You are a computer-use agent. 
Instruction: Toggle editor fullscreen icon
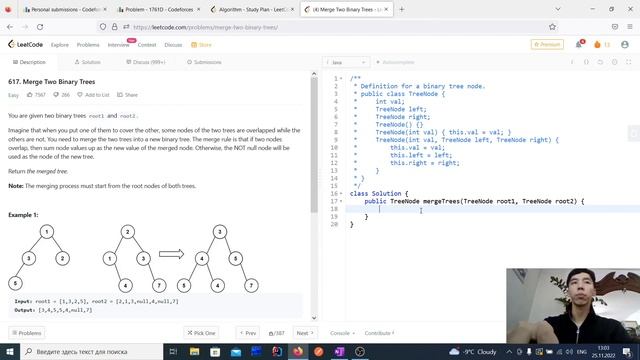tap(629, 62)
